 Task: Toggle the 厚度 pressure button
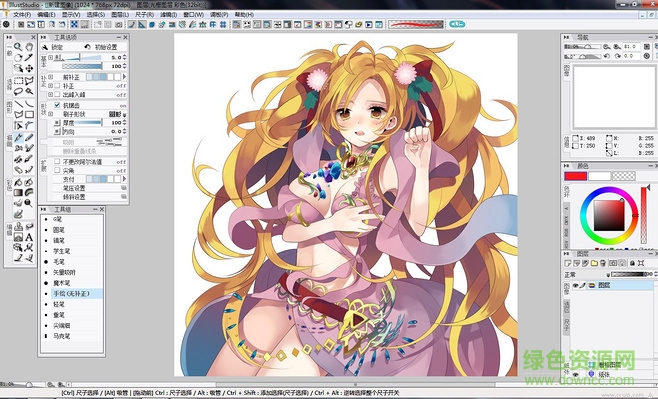(57, 123)
